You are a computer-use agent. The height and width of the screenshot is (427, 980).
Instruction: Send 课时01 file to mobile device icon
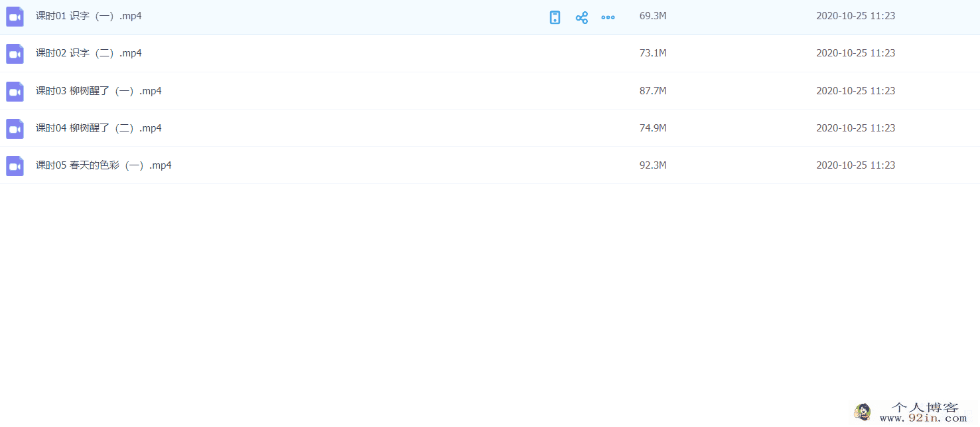[555, 17]
